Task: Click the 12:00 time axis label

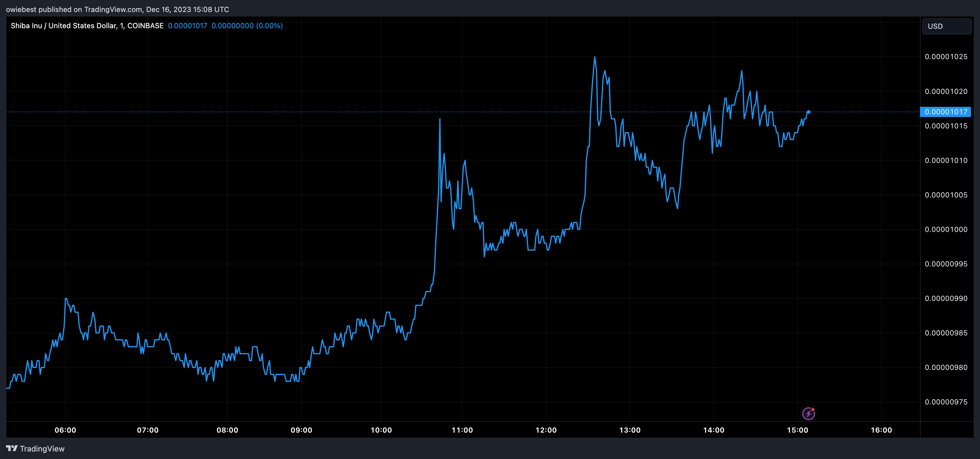Action: pyautogui.click(x=546, y=430)
